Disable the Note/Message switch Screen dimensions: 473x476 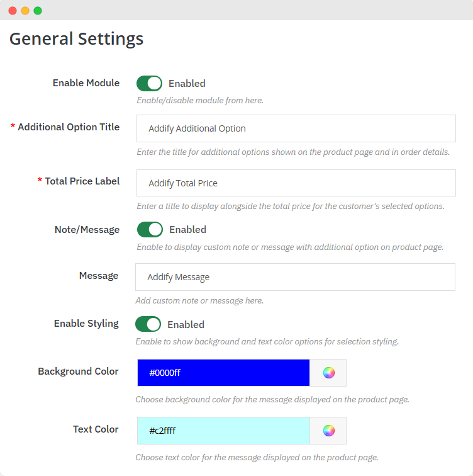click(150, 229)
